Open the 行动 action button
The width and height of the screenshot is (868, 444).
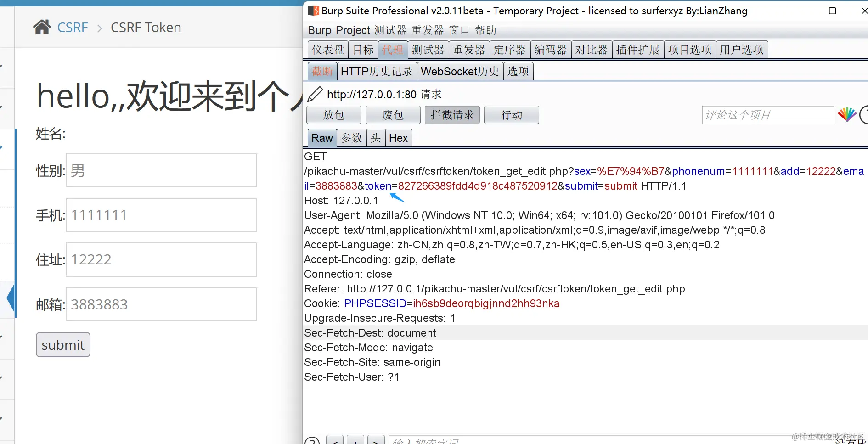click(x=512, y=115)
